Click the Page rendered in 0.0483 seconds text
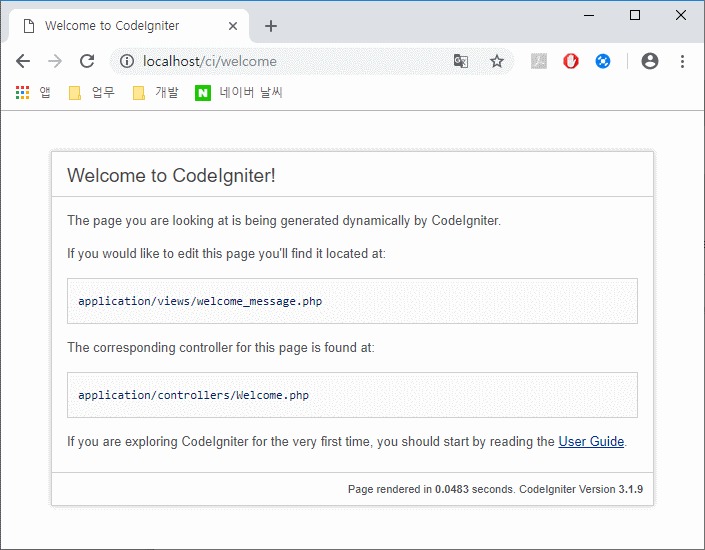 [x=431, y=489]
